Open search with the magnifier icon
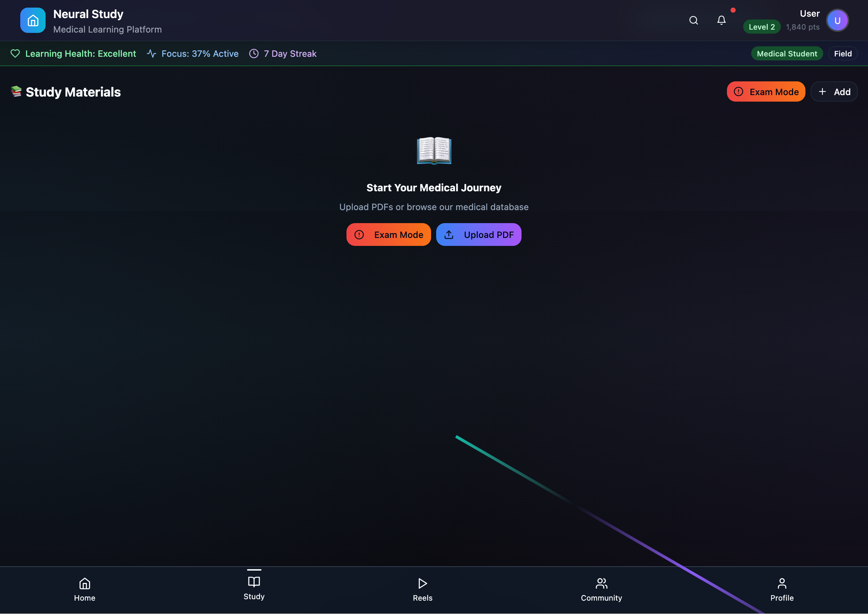Image resolution: width=868 pixels, height=614 pixels. tap(693, 20)
